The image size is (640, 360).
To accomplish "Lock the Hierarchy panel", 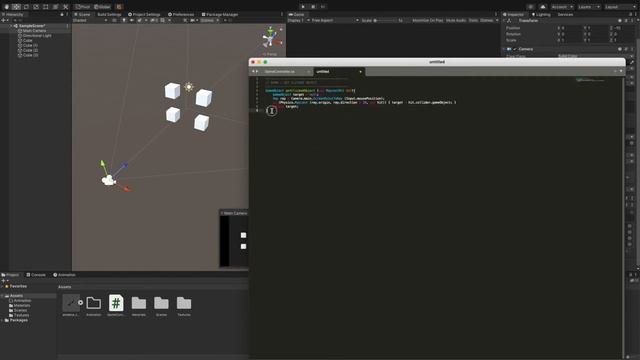I will 62,14.
